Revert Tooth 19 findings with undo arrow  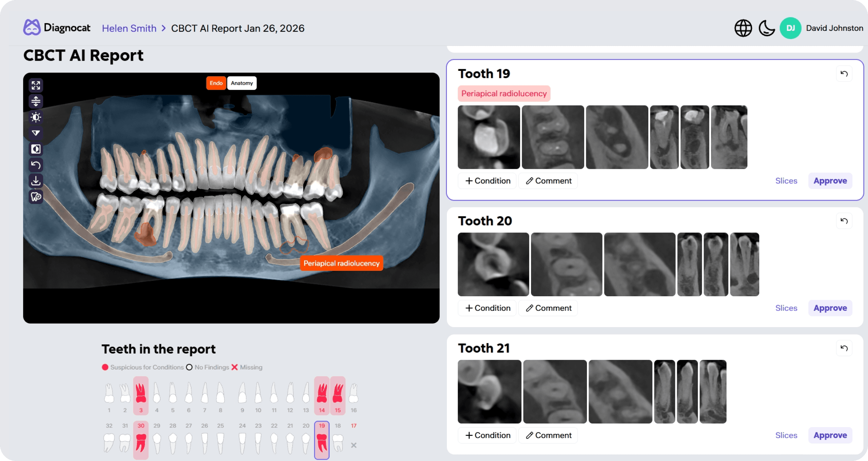click(x=844, y=73)
